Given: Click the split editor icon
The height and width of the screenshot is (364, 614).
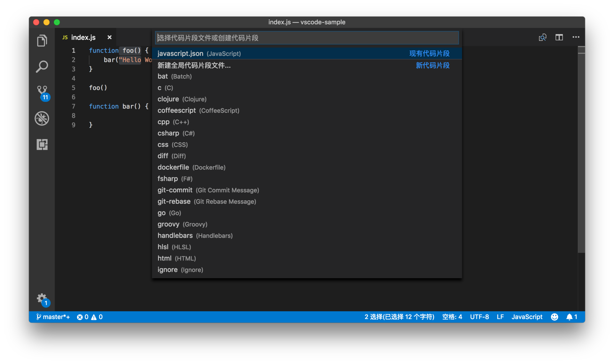Looking at the screenshot, I should pos(559,37).
